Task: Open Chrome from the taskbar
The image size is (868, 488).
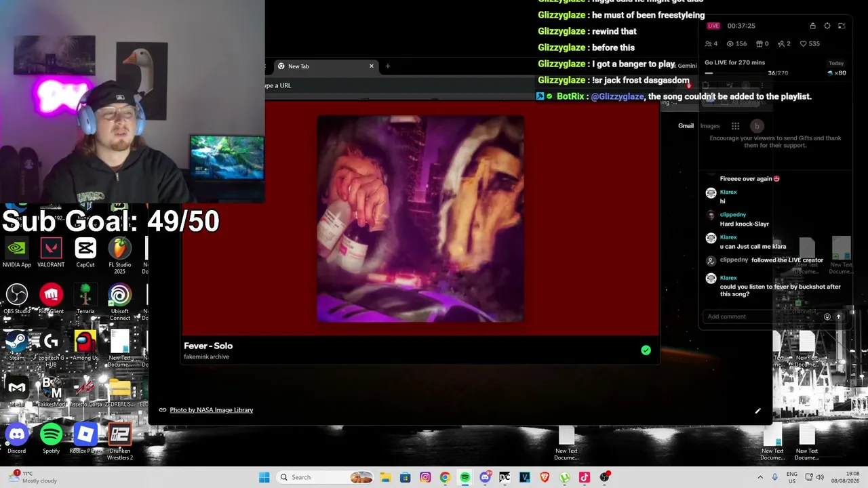Action: (x=445, y=477)
